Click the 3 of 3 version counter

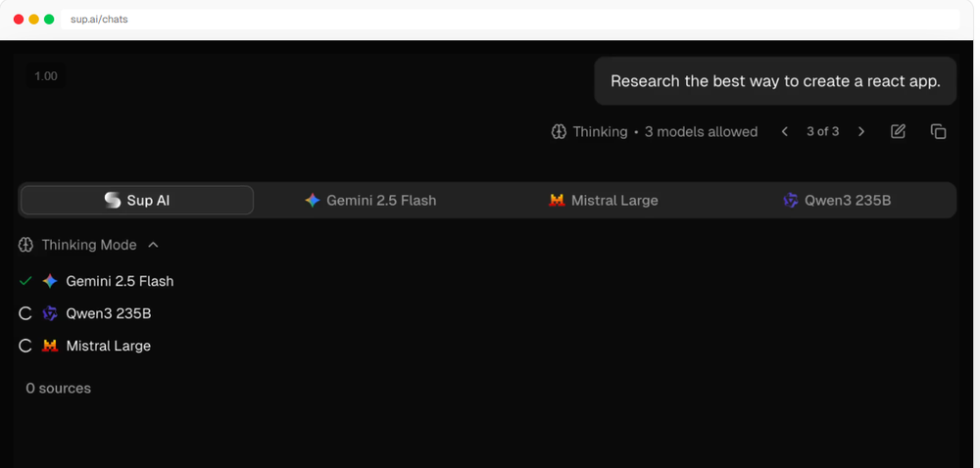coord(822,131)
